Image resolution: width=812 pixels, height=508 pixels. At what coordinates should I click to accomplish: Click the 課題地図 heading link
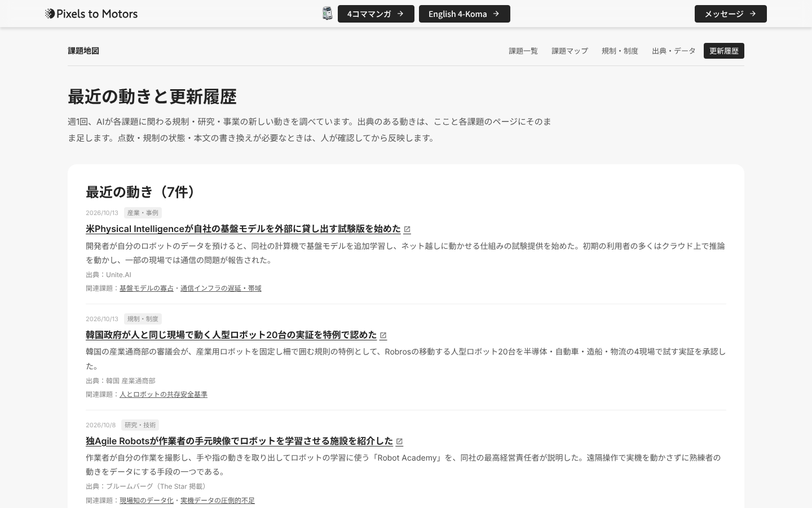click(83, 51)
